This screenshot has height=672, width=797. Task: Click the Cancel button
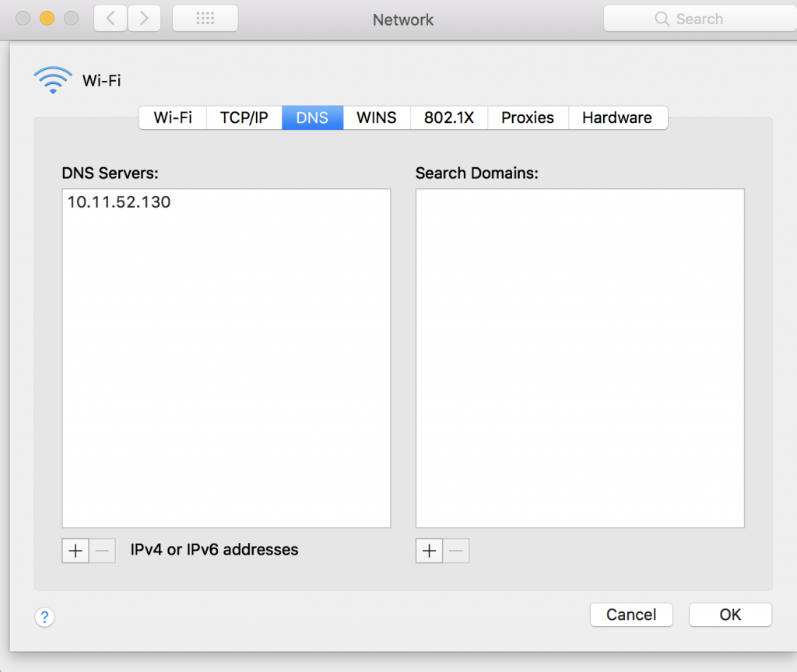631,615
